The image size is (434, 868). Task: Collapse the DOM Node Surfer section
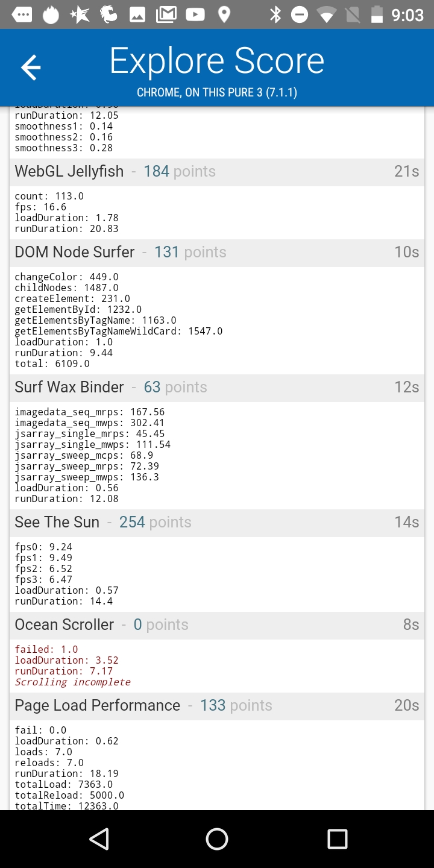coord(217,253)
